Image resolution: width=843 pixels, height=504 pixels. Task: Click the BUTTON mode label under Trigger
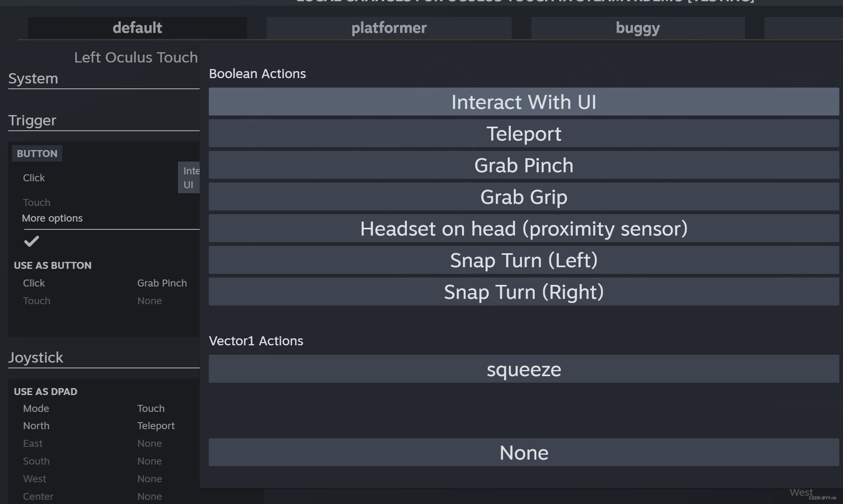(x=37, y=154)
